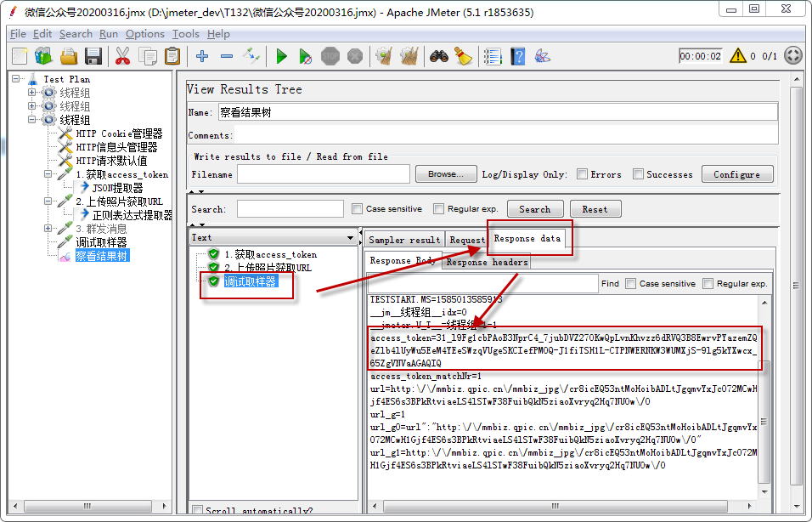Screen dimensions: 812x522
Task: Open the File menu
Action: (18, 34)
